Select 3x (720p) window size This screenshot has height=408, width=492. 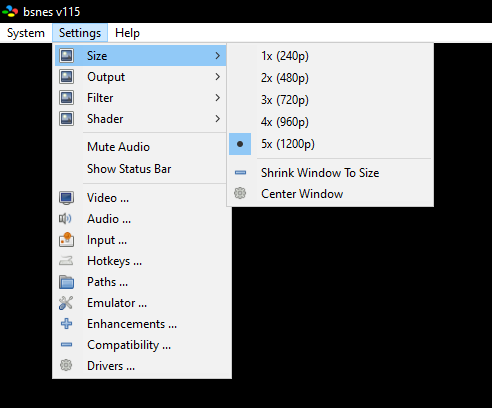tap(330, 100)
